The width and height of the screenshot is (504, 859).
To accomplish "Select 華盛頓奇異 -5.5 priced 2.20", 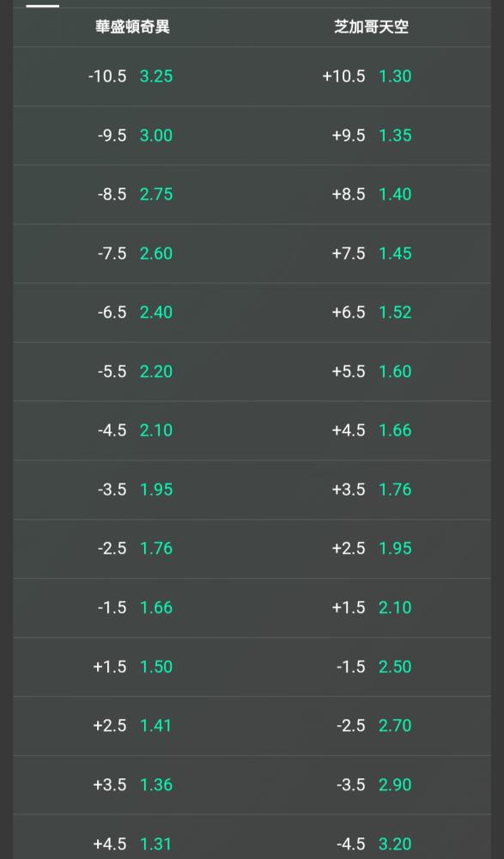I will click(132, 371).
